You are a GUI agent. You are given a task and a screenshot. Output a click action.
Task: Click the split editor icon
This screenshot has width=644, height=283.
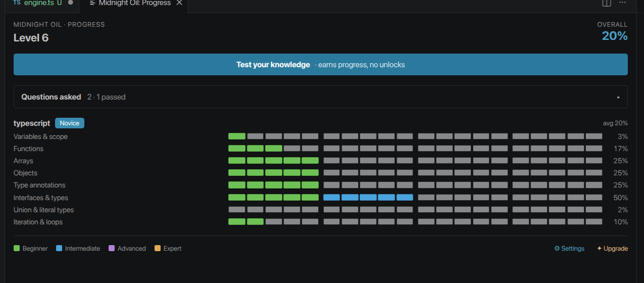[607, 3]
